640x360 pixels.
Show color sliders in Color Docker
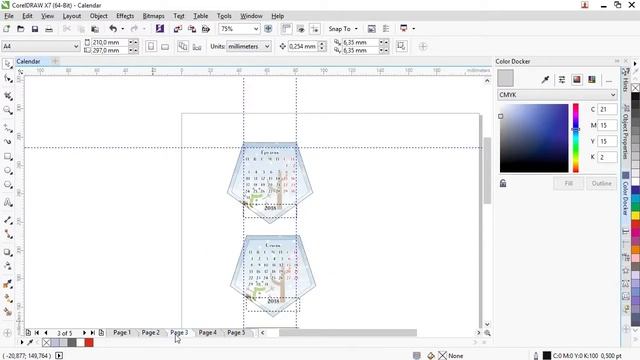562,80
